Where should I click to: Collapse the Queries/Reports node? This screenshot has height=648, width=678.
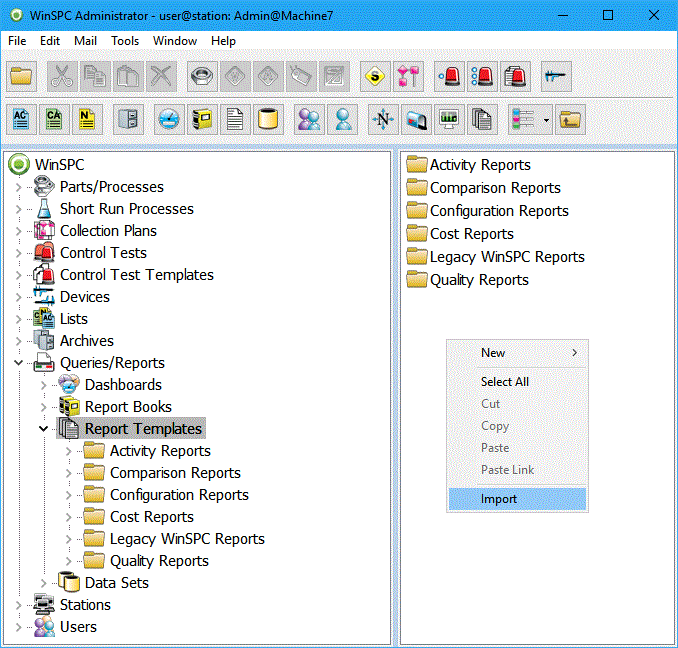click(x=19, y=363)
